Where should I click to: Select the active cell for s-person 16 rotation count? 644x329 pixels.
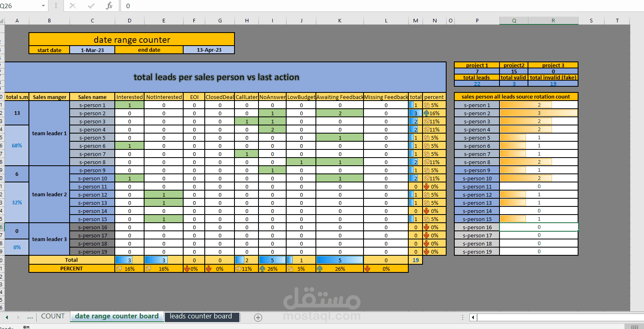coord(539,227)
